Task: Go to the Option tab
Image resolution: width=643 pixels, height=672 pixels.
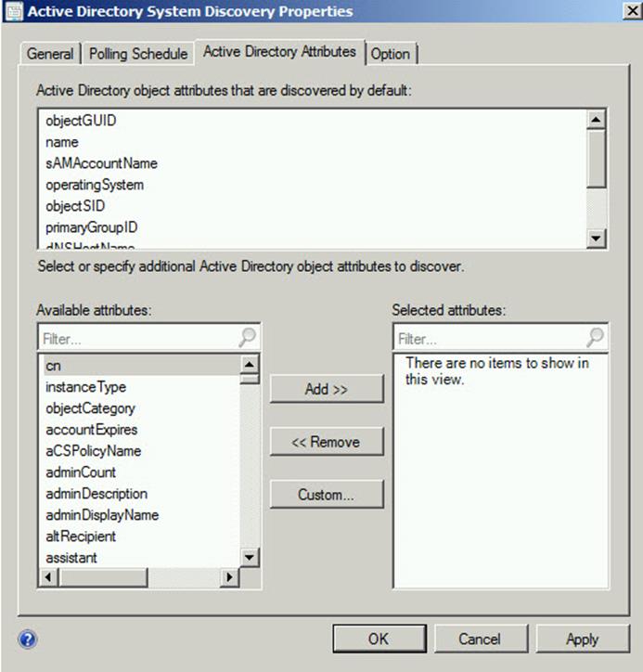Action: pos(391,54)
